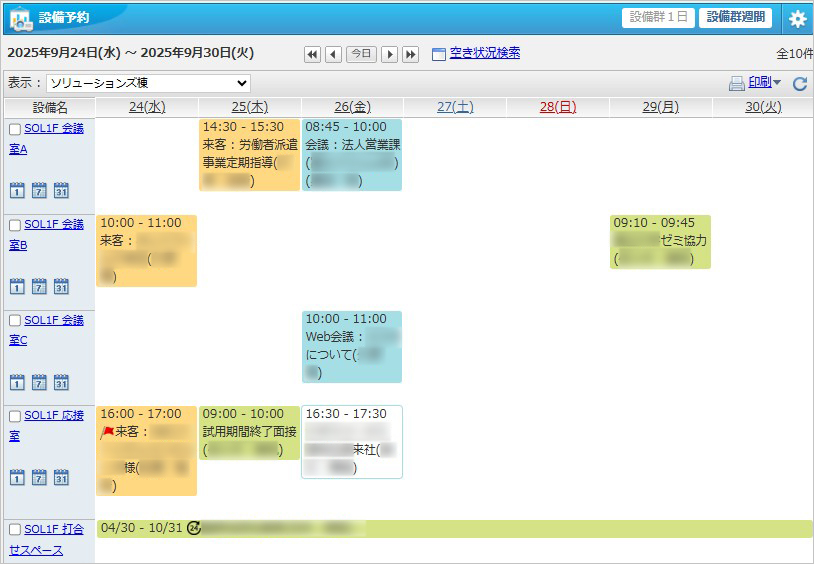Check the SOL1F 打合せスペース checkbox

15,530
